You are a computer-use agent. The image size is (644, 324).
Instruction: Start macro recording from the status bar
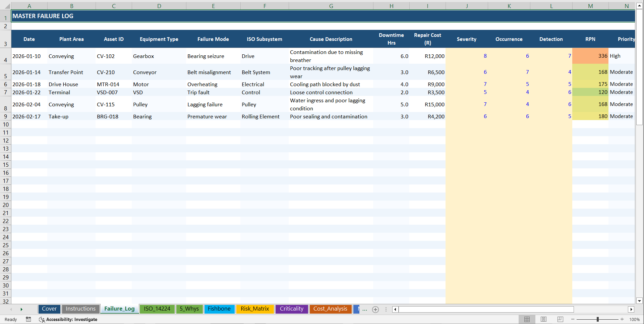coord(28,319)
